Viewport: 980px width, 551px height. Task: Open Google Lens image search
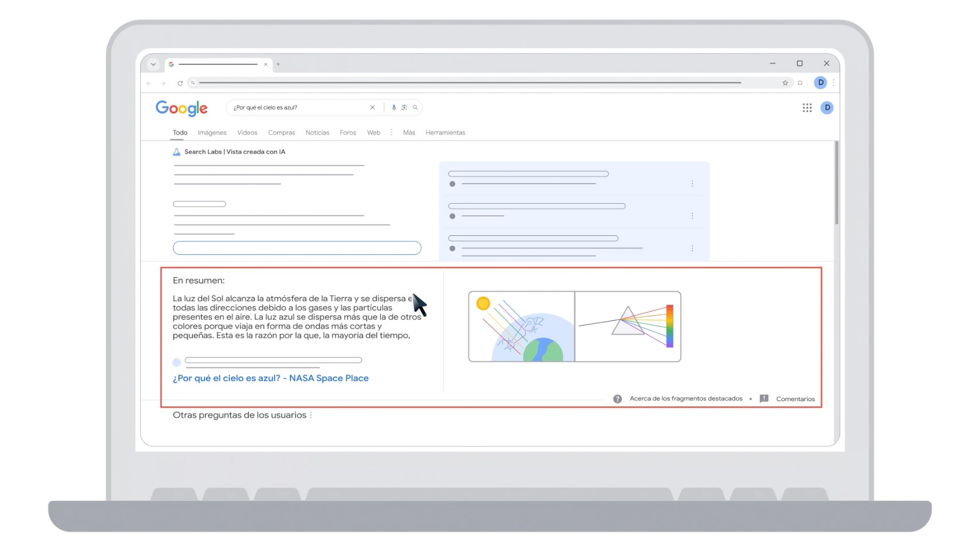click(405, 107)
